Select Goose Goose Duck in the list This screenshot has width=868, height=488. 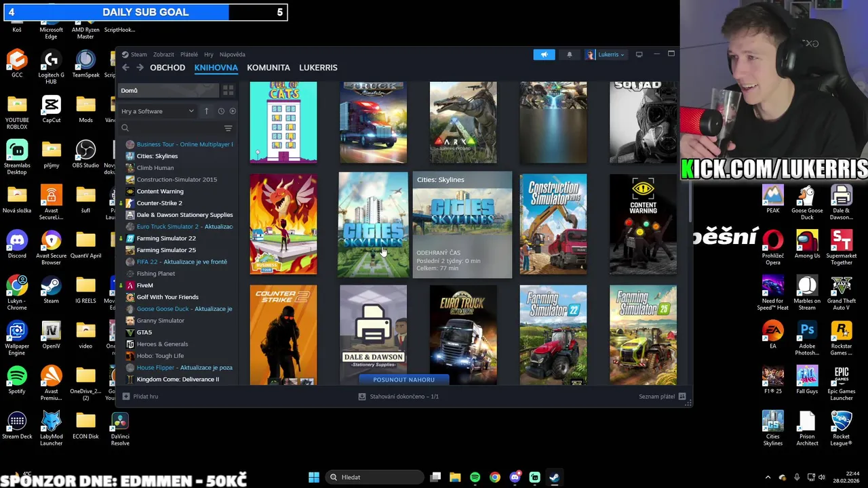[x=179, y=308]
